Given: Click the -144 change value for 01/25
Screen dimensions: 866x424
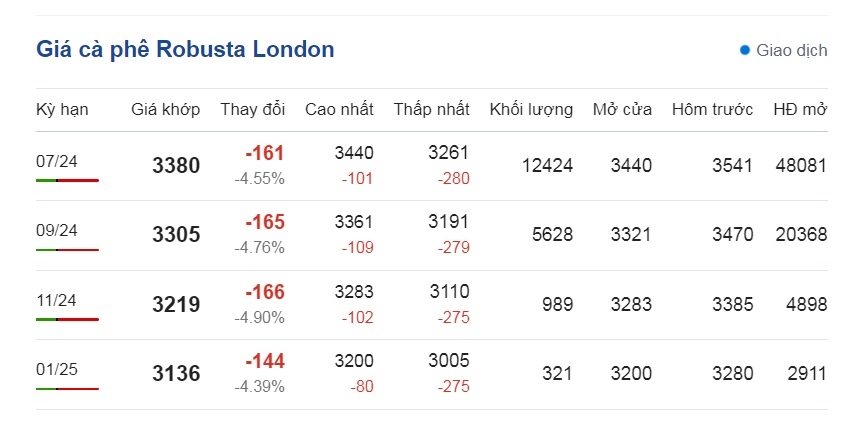Looking at the screenshot, I should click(265, 362).
